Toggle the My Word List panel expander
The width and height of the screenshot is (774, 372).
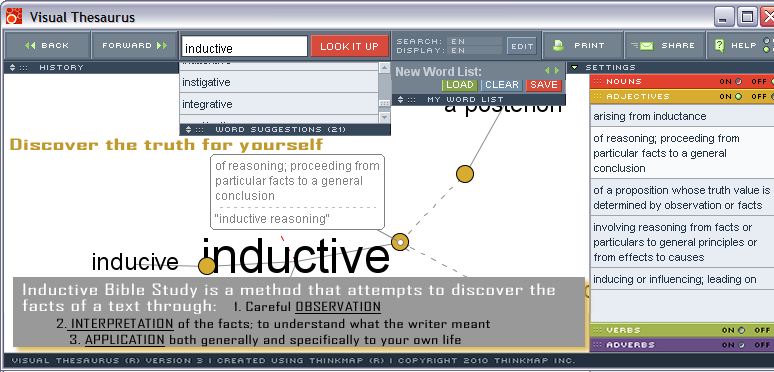[x=400, y=100]
